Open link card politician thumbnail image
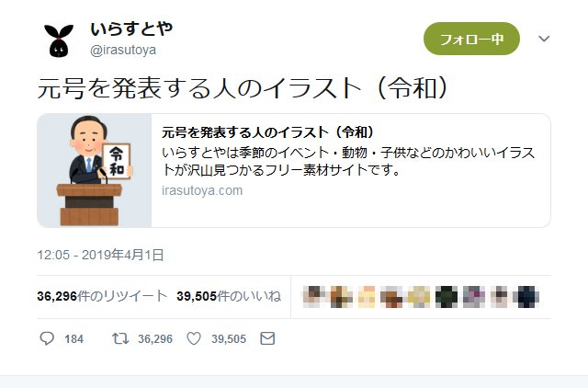This screenshot has width=588, height=388. click(95, 170)
